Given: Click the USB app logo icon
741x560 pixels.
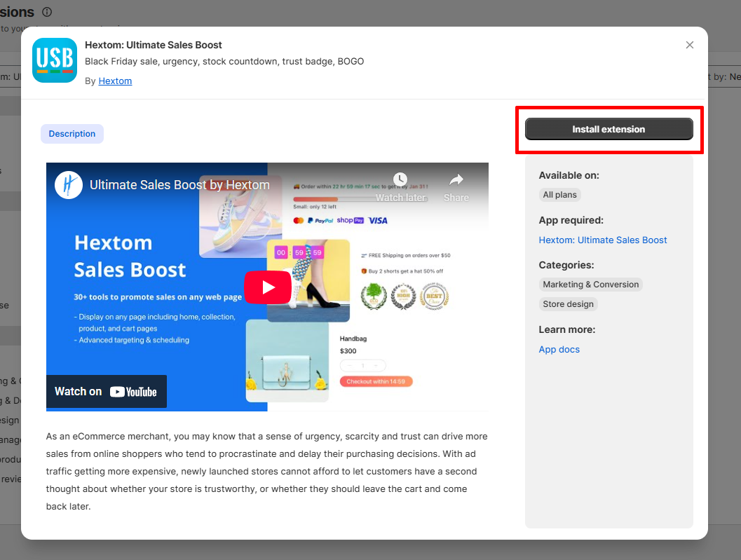Looking at the screenshot, I should pyautogui.click(x=55, y=60).
